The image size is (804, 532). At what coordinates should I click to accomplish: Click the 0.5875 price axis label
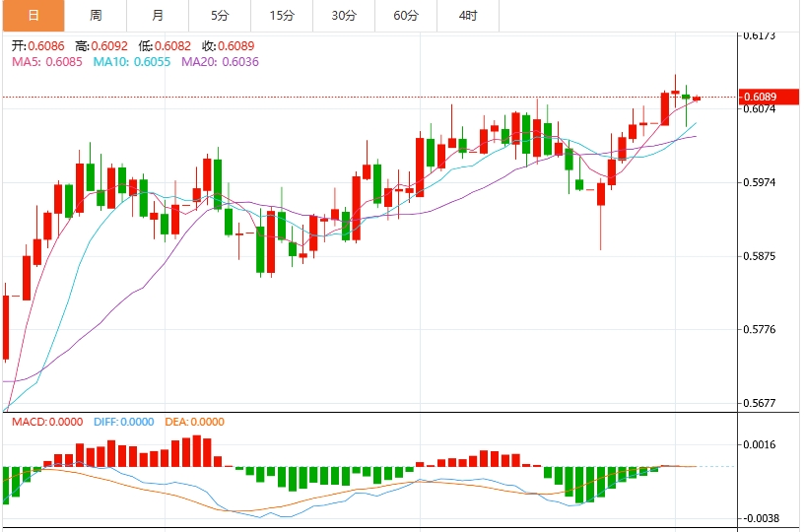click(760, 256)
